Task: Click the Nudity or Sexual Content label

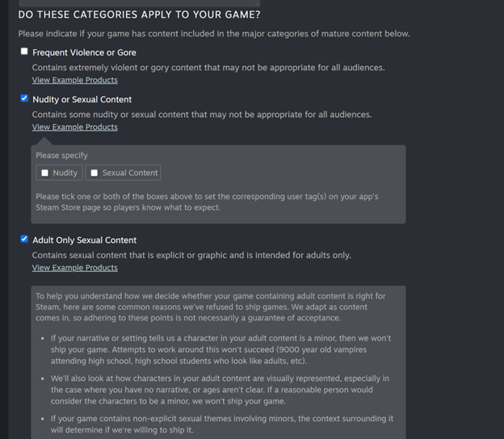Action: coord(82,99)
